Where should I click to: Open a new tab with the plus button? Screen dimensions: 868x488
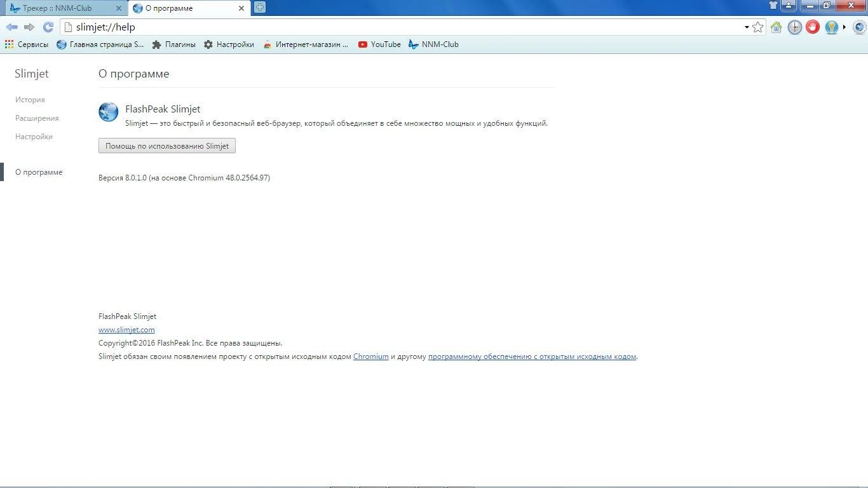[260, 8]
